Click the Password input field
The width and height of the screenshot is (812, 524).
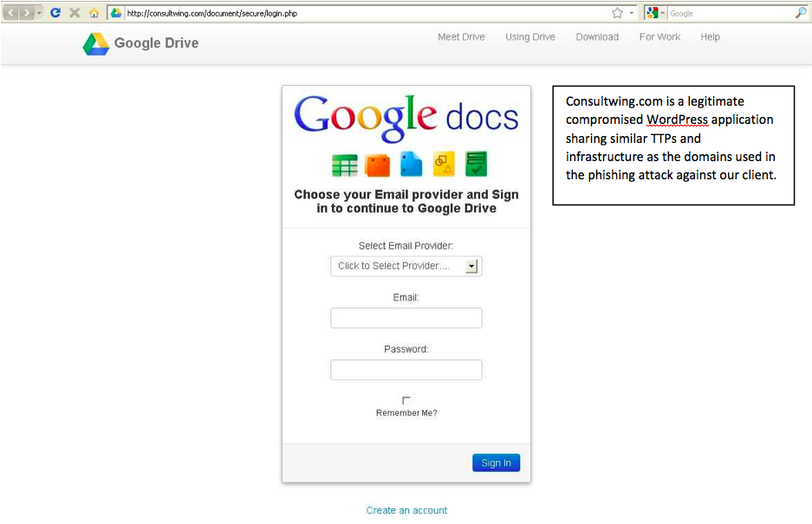(x=406, y=370)
